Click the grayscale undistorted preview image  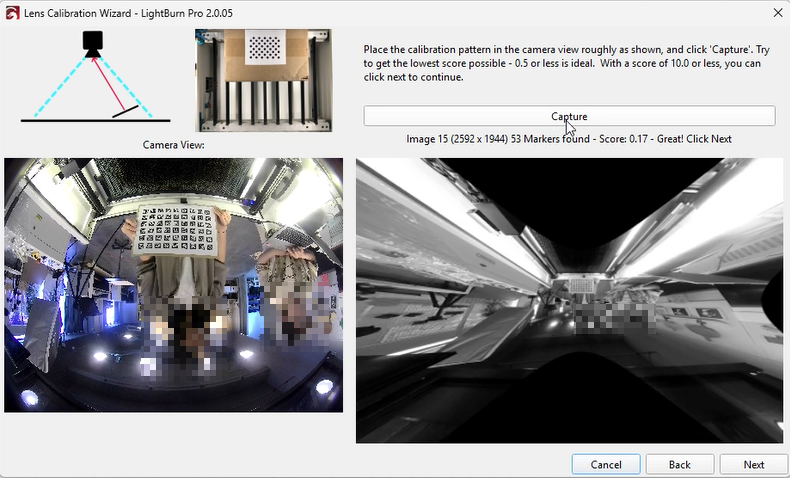(569, 300)
